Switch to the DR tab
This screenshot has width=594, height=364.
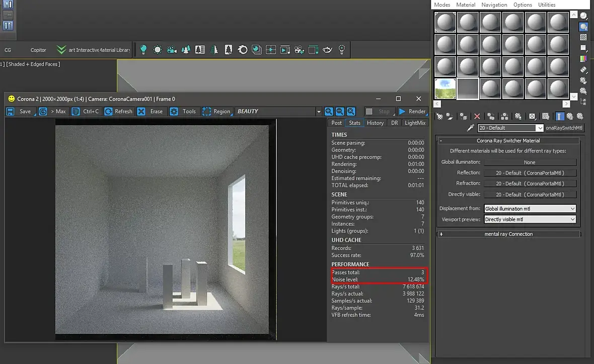(394, 123)
